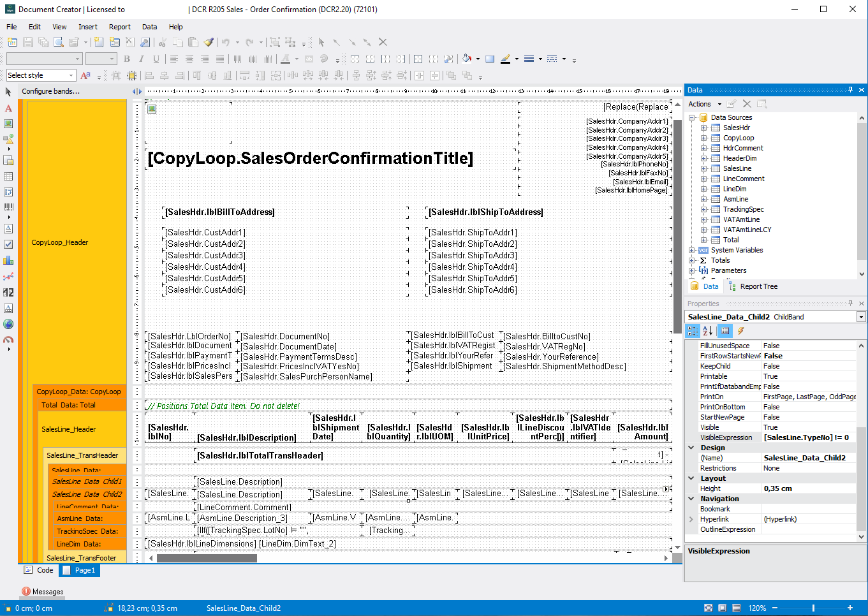Select the VATAmtLineLCY data source
Image resolution: width=868 pixels, height=616 pixels.
747,230
